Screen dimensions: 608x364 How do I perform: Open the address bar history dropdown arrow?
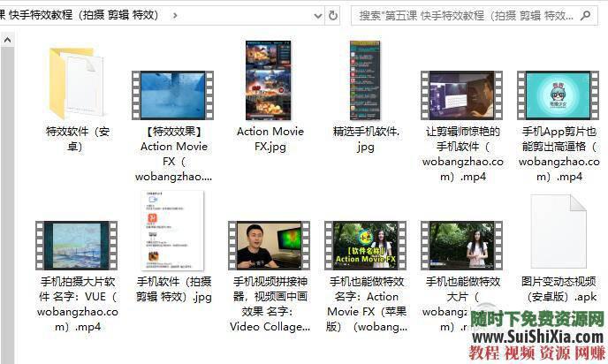[318, 16]
